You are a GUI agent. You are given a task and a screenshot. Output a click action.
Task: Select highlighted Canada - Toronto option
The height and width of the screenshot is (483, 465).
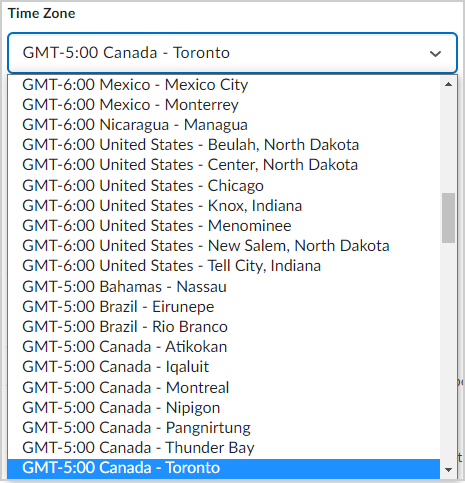click(224, 467)
